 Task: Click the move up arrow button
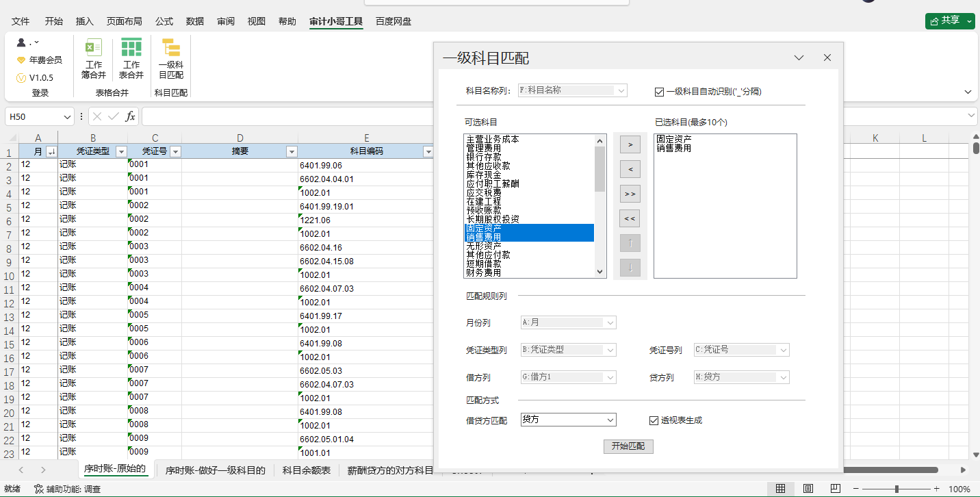(x=630, y=243)
